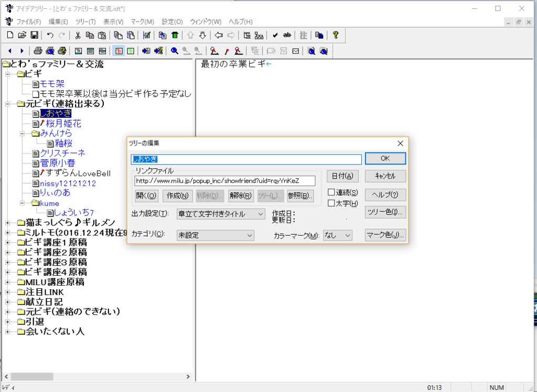Viewport: 537px width, 392px height.
Task: Open the カラーマーク dropdown
Action: 338,235
